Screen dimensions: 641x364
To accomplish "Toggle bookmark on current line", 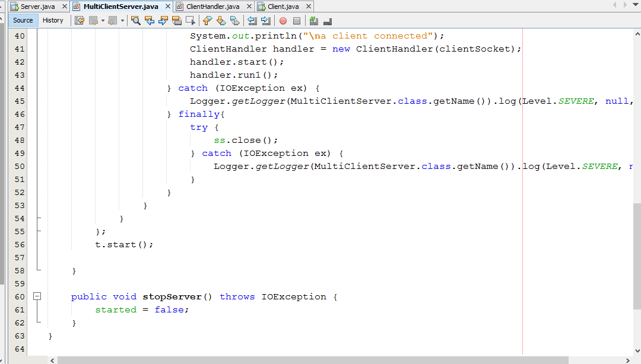I will 234,21.
